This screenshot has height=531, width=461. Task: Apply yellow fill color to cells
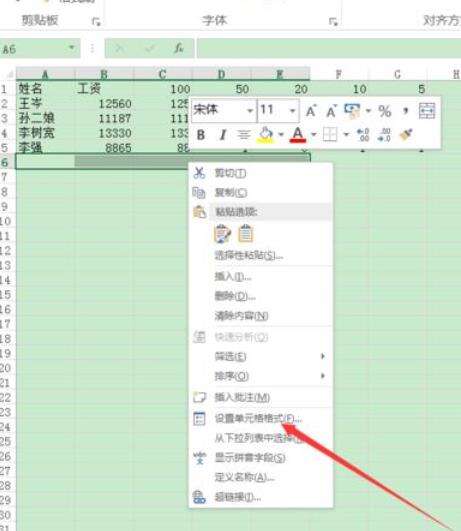coord(266,135)
